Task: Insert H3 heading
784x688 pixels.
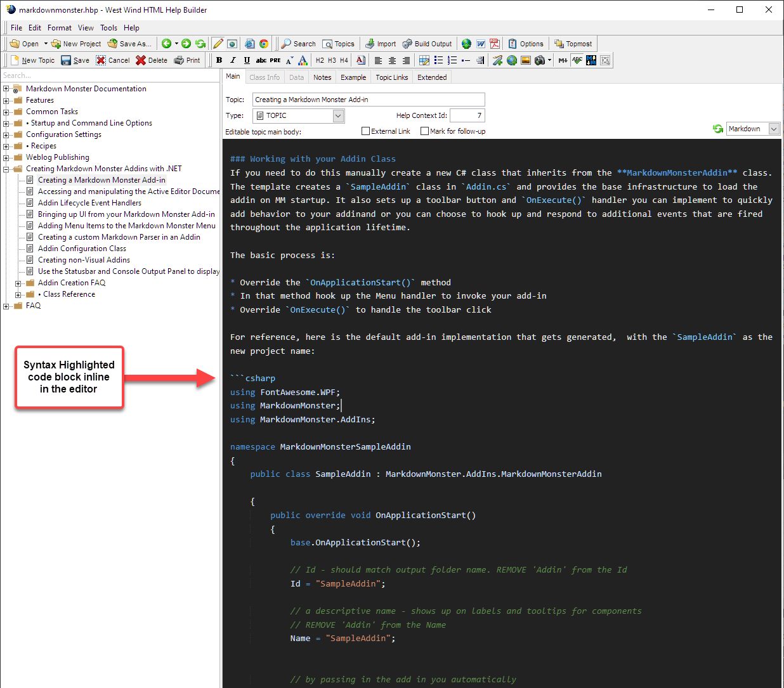Action: 332,60
